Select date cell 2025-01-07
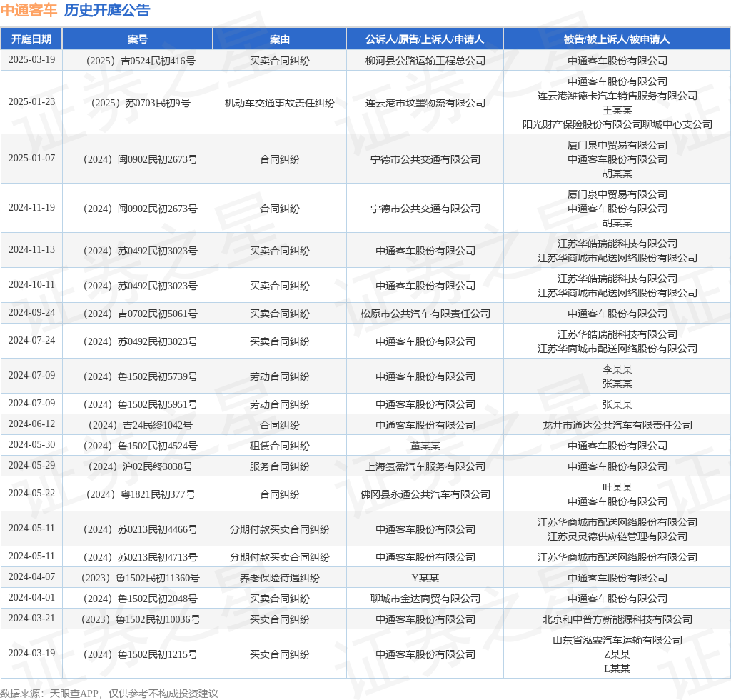The height and width of the screenshot is (700, 731). pos(31,158)
